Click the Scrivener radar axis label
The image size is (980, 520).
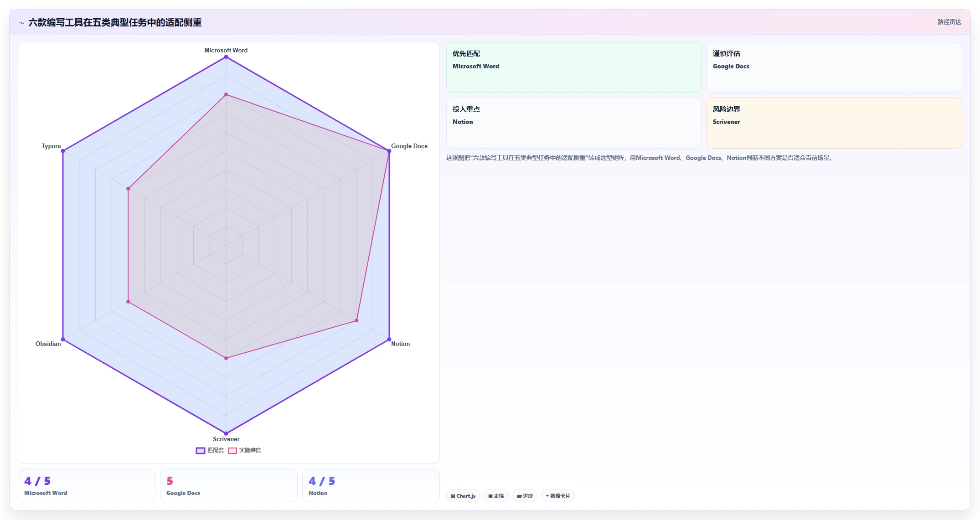(x=226, y=439)
